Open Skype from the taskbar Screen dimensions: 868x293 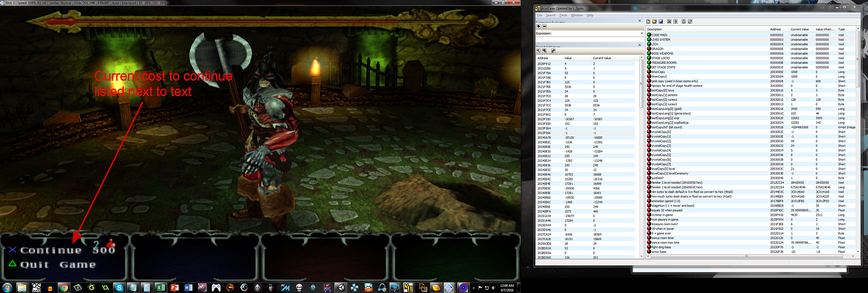[119, 288]
